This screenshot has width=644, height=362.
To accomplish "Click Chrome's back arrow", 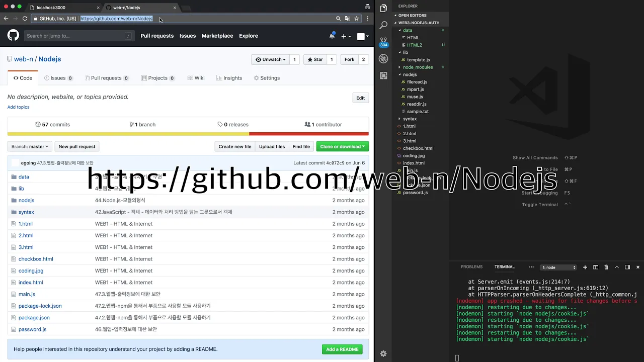I will pos(6,19).
